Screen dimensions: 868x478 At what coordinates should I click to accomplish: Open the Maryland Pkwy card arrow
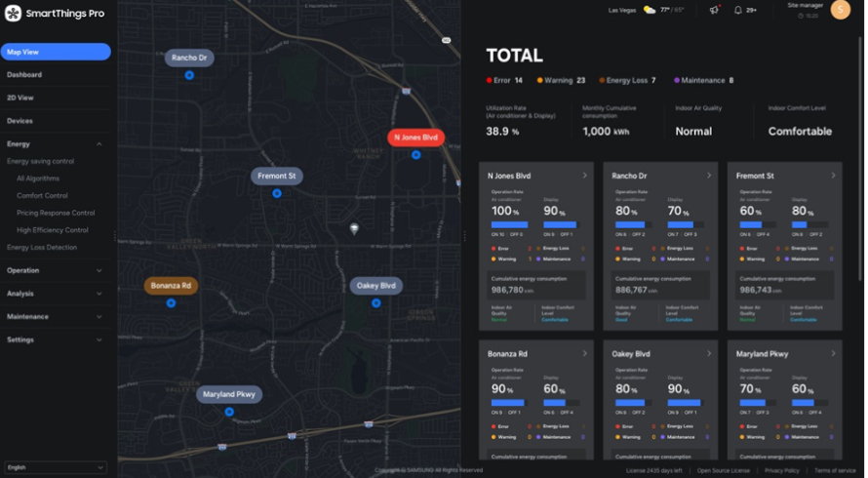point(833,353)
